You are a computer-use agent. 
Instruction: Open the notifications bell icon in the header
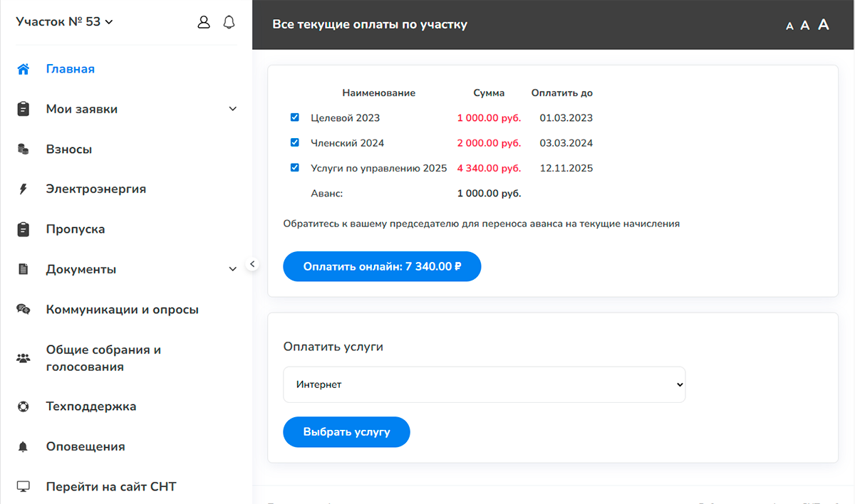(229, 22)
